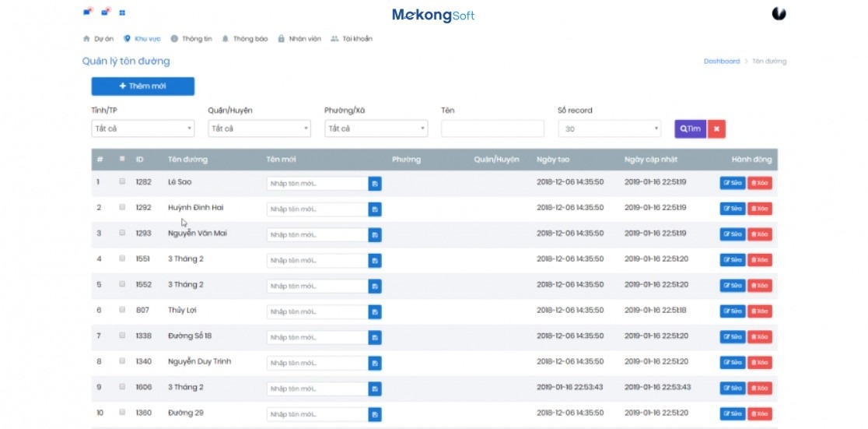Save new name for Thủy Lợi row
Viewport: 868px width, 429px height.
pyautogui.click(x=375, y=312)
